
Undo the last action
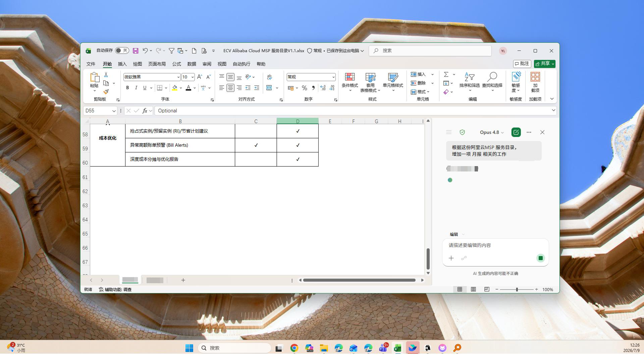pyautogui.click(x=145, y=51)
